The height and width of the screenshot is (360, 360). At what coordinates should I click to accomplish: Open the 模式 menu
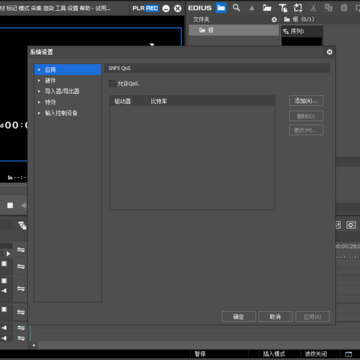click(24, 8)
